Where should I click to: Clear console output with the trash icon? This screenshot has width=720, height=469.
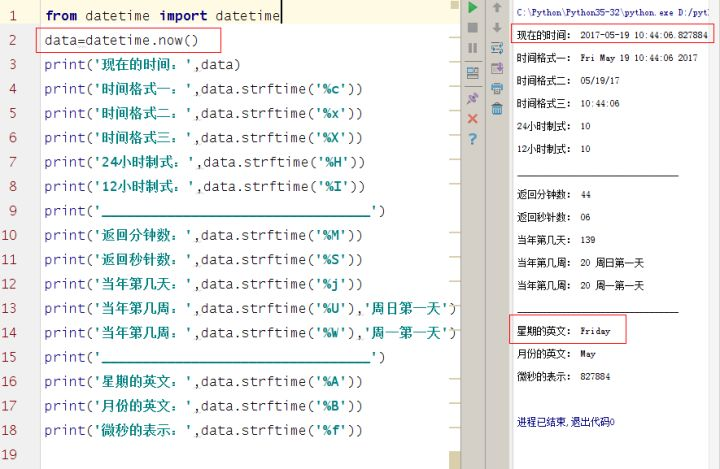pyautogui.click(x=497, y=109)
